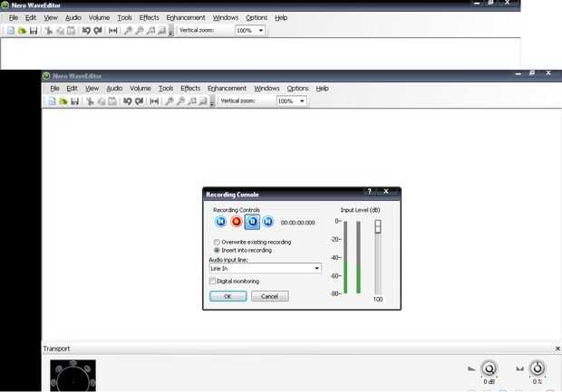Click OK in the Recording Console

pos(228,296)
